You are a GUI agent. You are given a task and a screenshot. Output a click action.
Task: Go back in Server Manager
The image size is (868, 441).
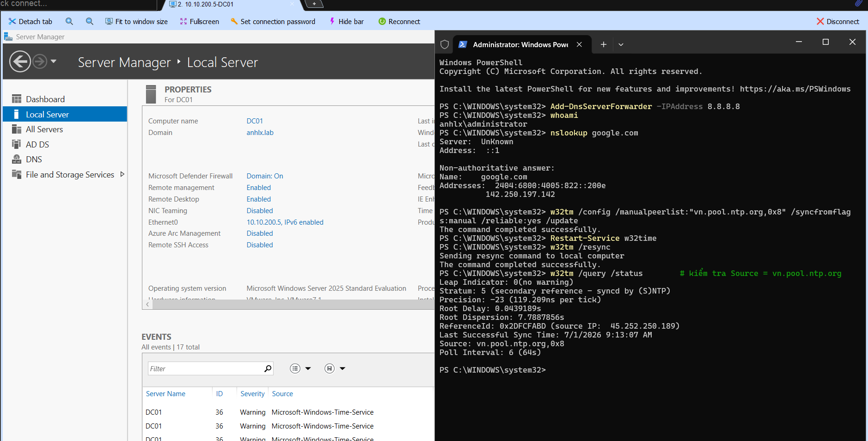point(20,61)
